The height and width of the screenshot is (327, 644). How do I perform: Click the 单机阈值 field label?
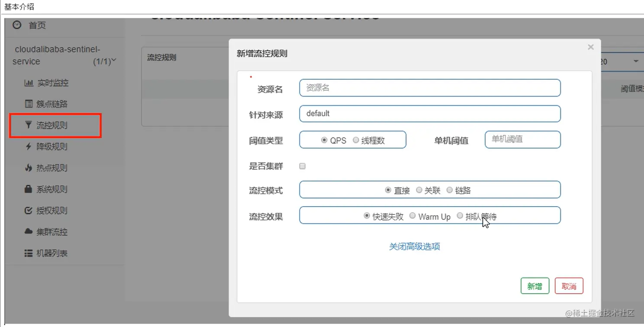tap(451, 140)
